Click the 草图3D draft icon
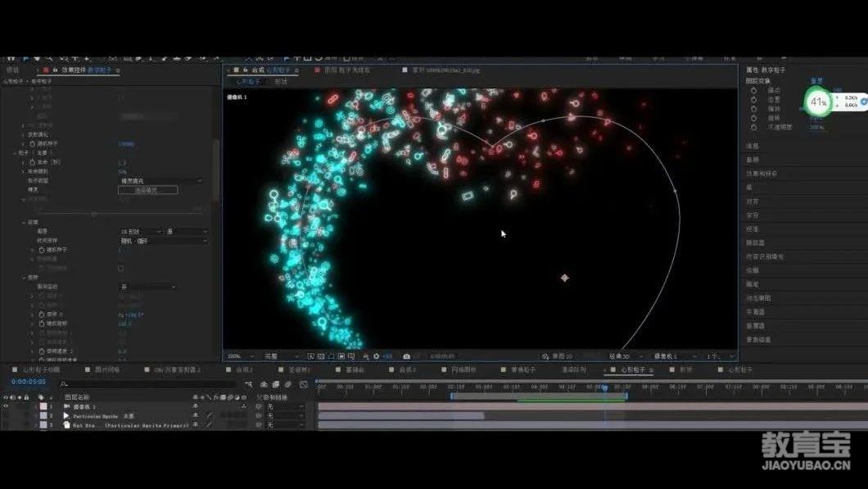Image resolution: width=868 pixels, height=489 pixels. [546, 356]
